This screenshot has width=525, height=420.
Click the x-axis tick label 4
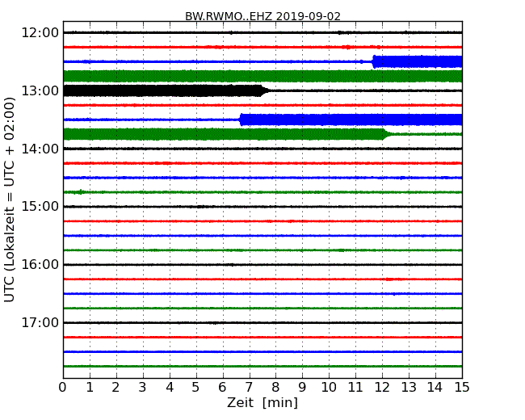[170, 388]
